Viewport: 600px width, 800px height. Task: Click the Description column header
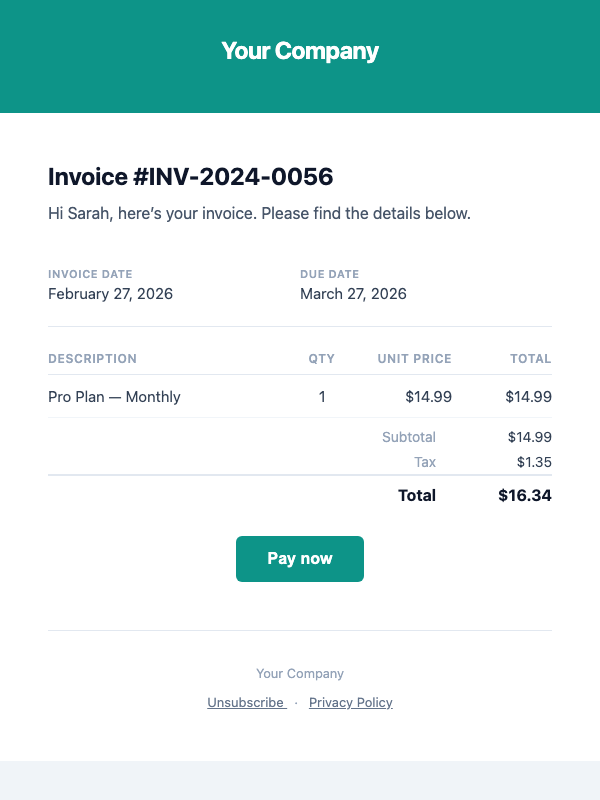point(92,359)
